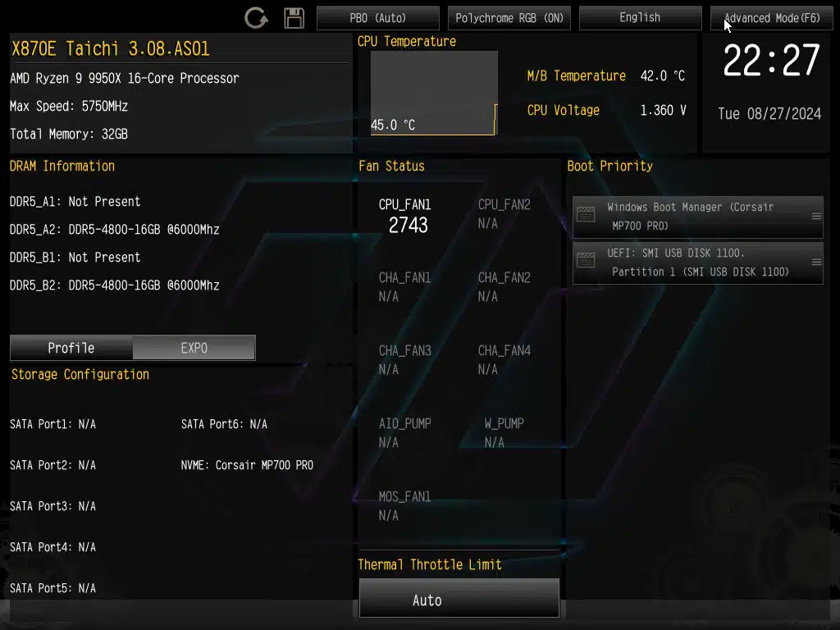
Task: Select the Windows Boot Manager boot entry
Action: pyautogui.click(x=697, y=217)
